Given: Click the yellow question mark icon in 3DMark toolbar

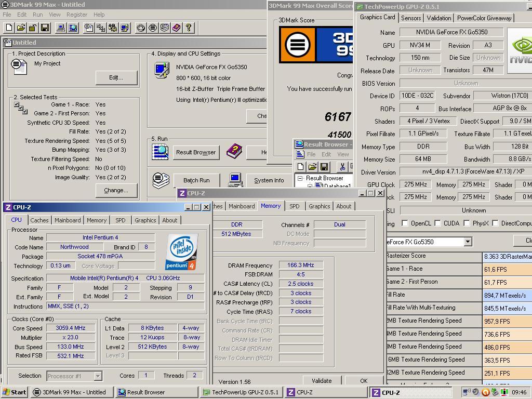Looking at the screenshot, I should tap(188, 28).
